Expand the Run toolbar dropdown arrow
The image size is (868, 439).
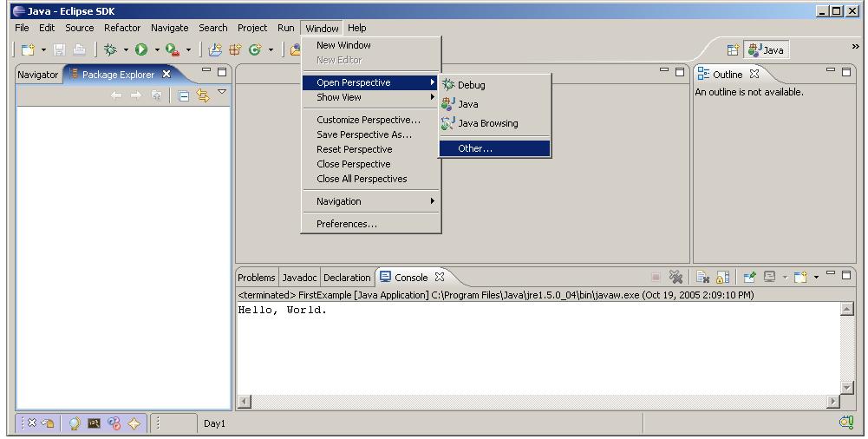tap(157, 49)
